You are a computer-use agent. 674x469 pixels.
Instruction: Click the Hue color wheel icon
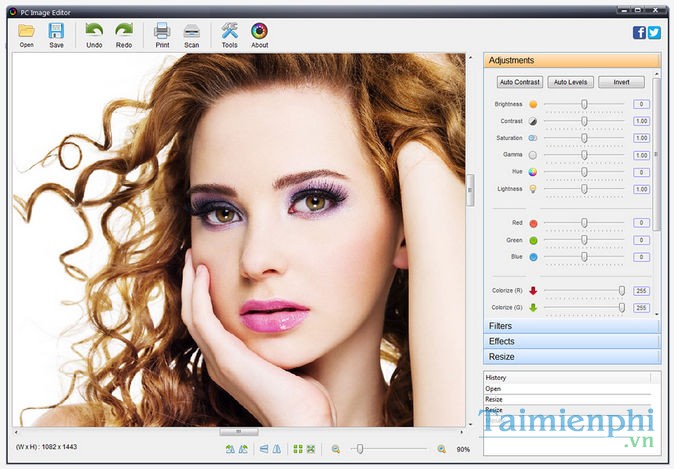pyautogui.click(x=533, y=172)
